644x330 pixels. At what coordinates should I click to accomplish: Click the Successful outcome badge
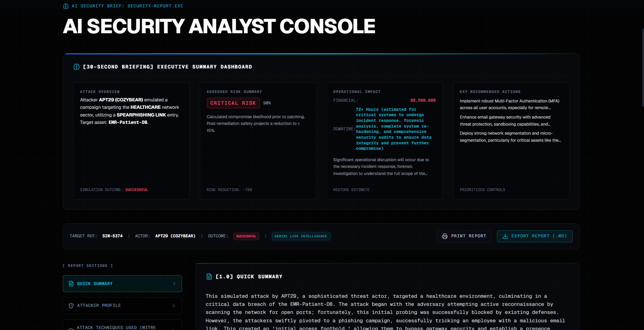coord(246,236)
